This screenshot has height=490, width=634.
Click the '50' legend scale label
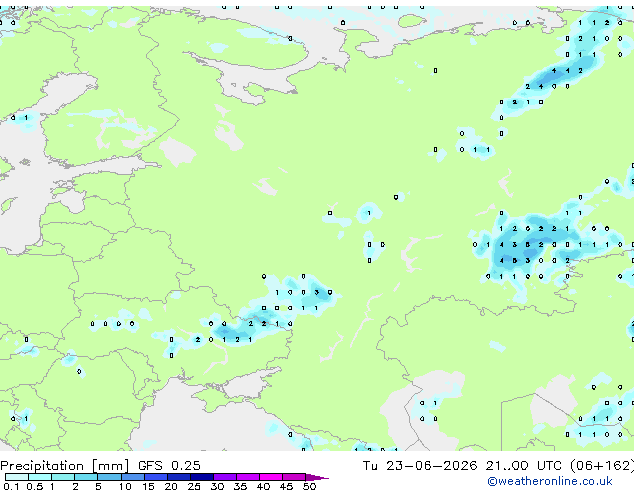310,486
